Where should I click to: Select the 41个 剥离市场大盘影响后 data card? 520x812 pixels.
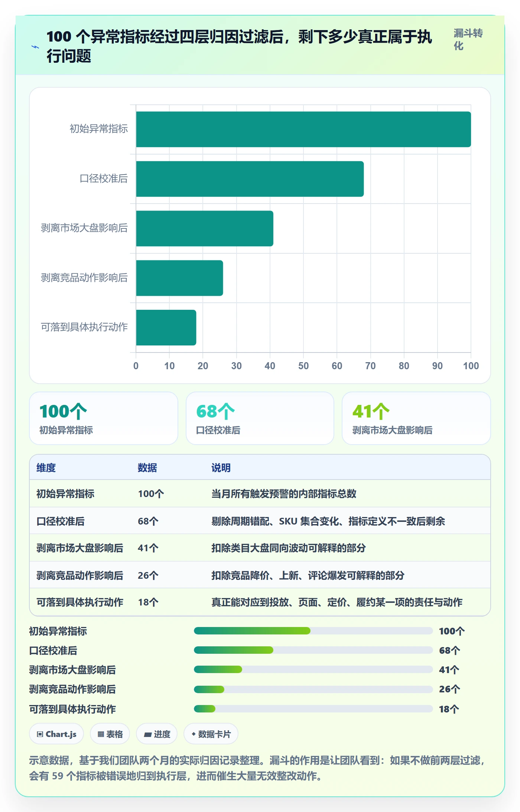pyautogui.click(x=416, y=418)
